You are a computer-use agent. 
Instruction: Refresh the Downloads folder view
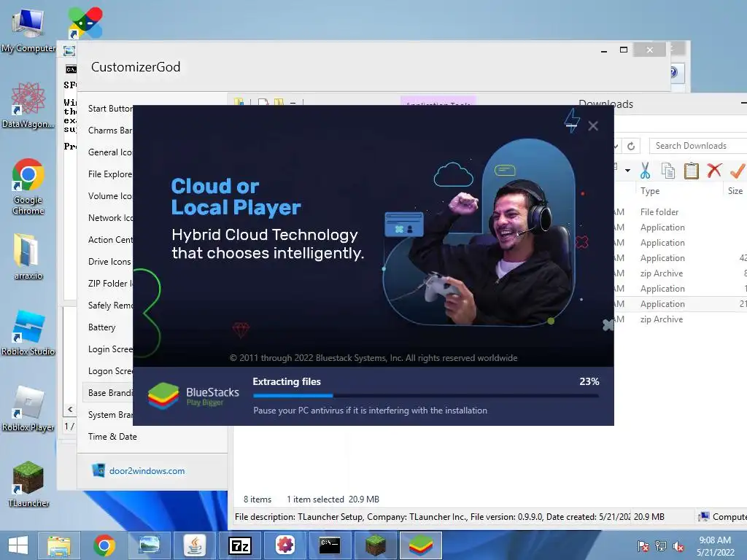tap(631, 146)
